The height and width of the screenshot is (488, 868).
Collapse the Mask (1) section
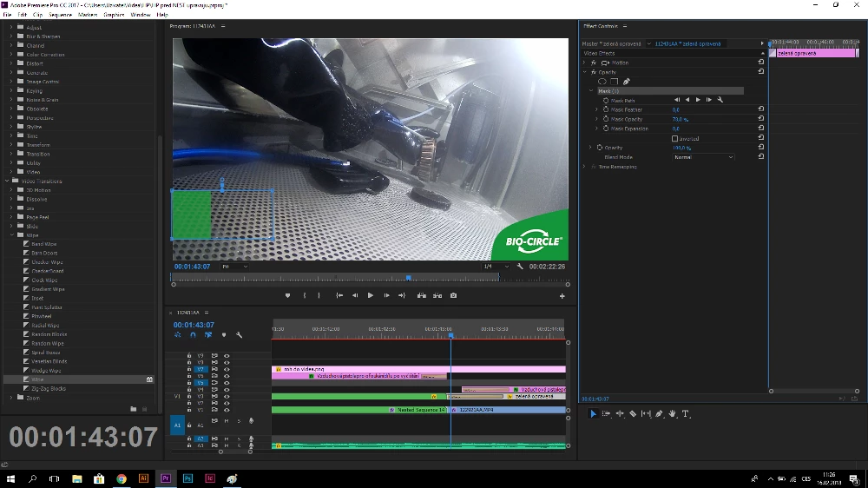point(590,91)
